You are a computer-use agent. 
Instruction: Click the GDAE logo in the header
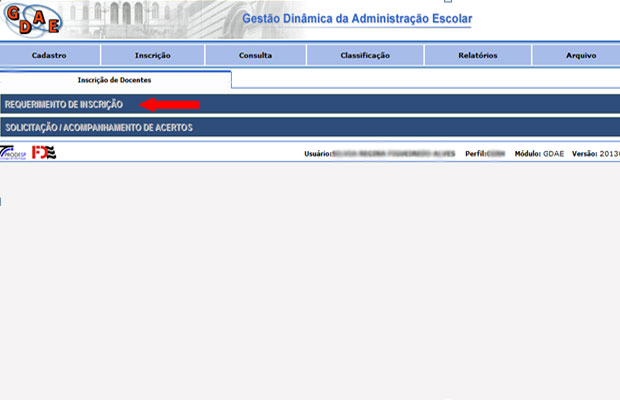click(x=30, y=19)
